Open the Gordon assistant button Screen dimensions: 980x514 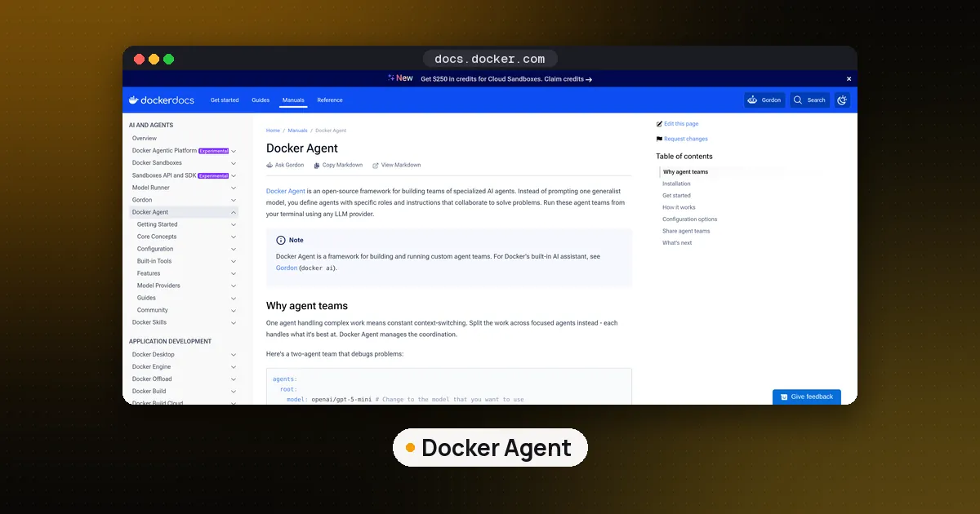click(764, 100)
